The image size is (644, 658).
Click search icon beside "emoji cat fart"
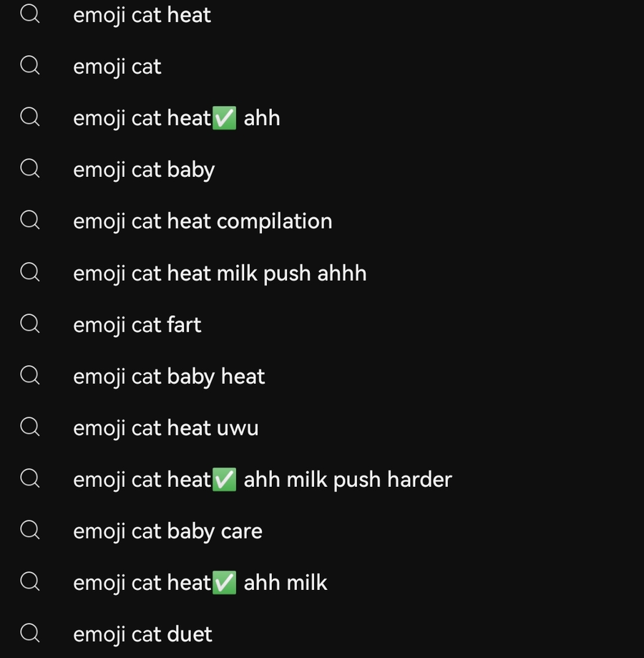[x=30, y=324]
